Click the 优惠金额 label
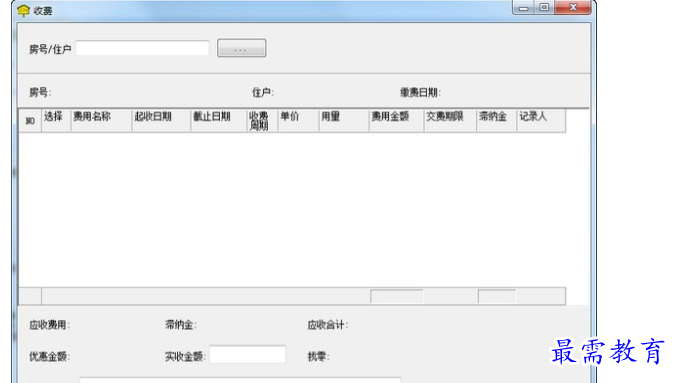Screen dimensions: 673x383 (49, 356)
